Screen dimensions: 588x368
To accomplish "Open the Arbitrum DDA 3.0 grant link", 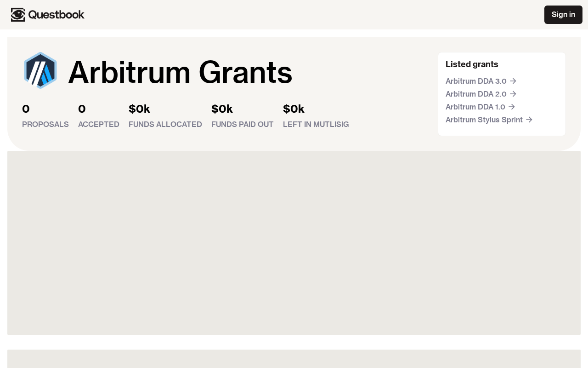I will click(476, 81).
